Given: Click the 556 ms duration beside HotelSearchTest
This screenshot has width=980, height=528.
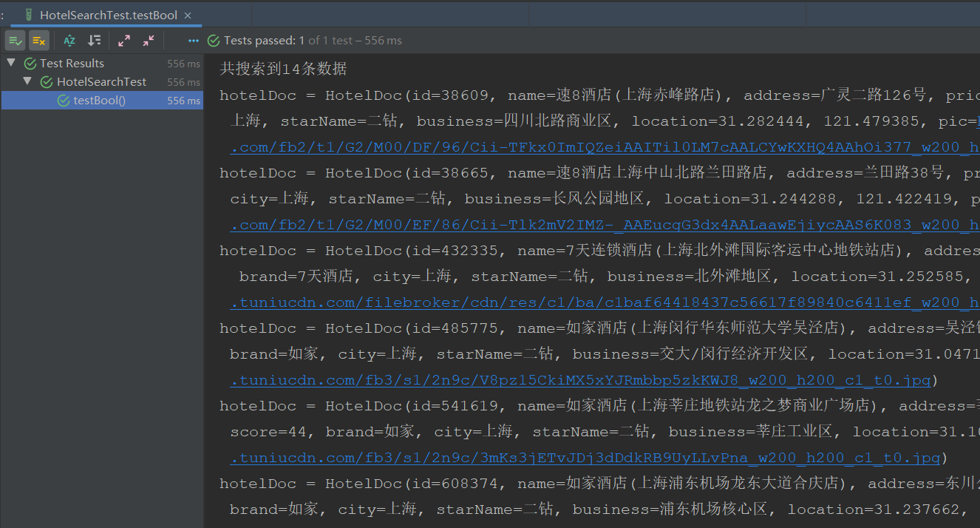Looking at the screenshot, I should [x=183, y=82].
